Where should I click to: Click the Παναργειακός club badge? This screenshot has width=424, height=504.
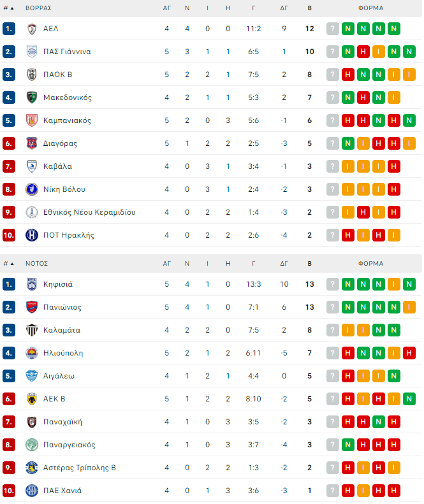32,445
